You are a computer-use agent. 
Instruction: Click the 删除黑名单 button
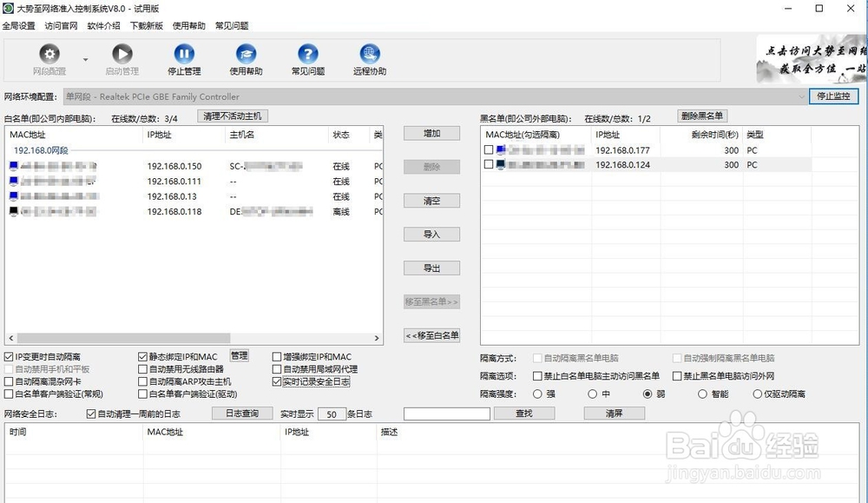click(x=702, y=116)
